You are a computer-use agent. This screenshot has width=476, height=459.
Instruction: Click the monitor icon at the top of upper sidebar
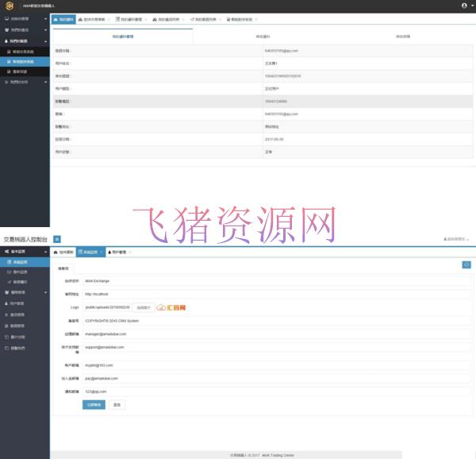tap(6, 17)
